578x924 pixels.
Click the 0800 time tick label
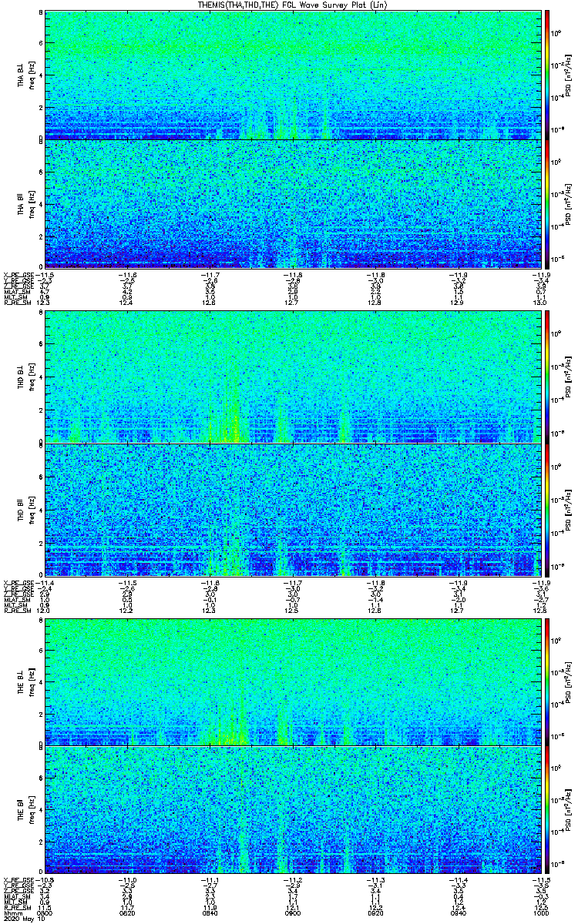(45, 912)
